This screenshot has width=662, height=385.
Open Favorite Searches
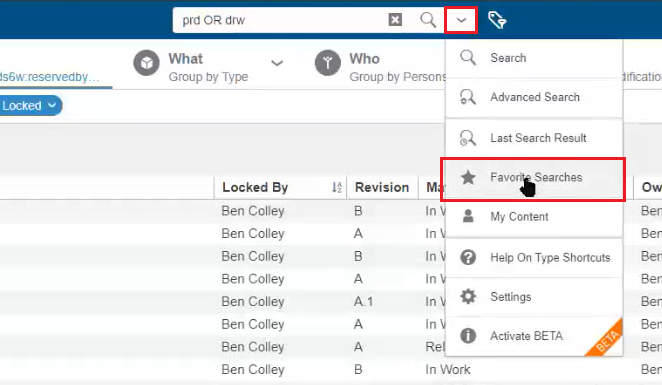(534, 178)
